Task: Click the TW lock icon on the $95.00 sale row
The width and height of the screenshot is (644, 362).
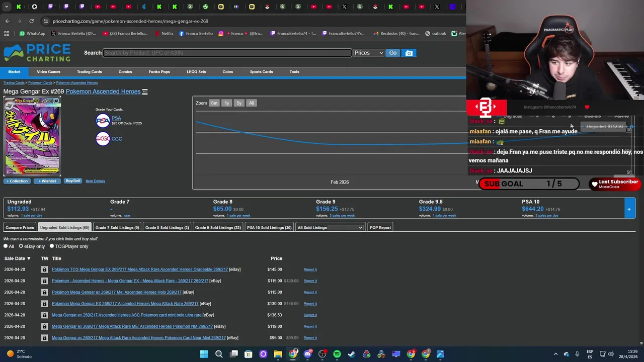Action: click(x=44, y=338)
